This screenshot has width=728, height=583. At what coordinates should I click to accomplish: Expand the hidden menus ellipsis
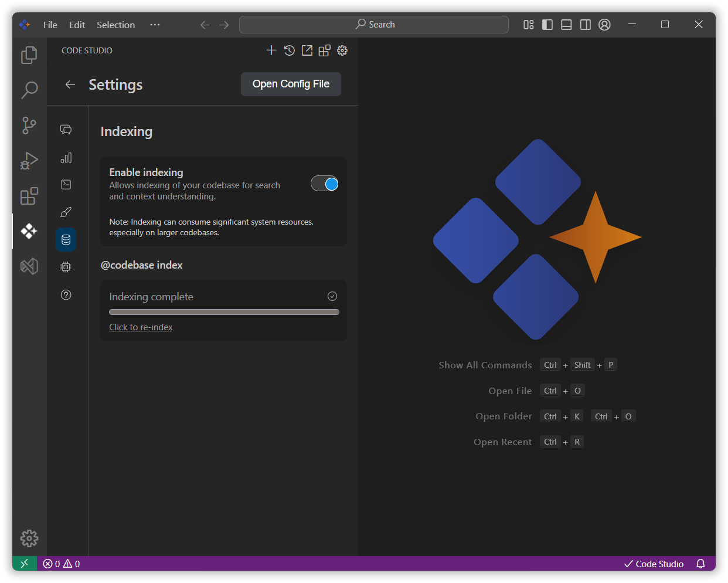pyautogui.click(x=155, y=25)
